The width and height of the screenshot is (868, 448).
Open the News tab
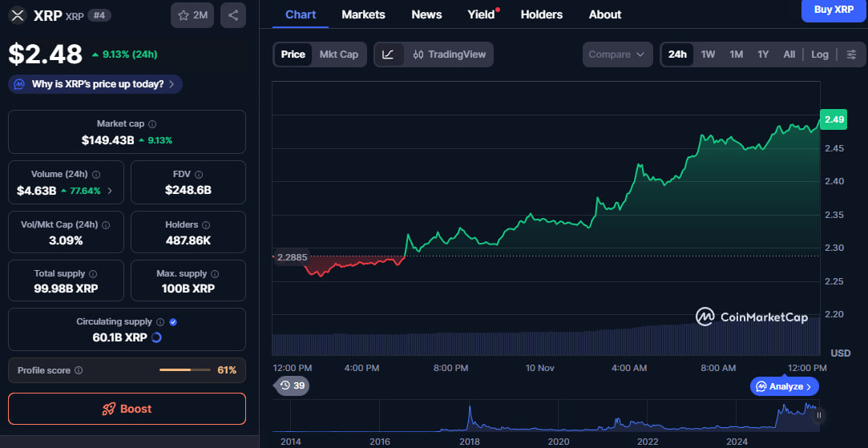(x=426, y=15)
